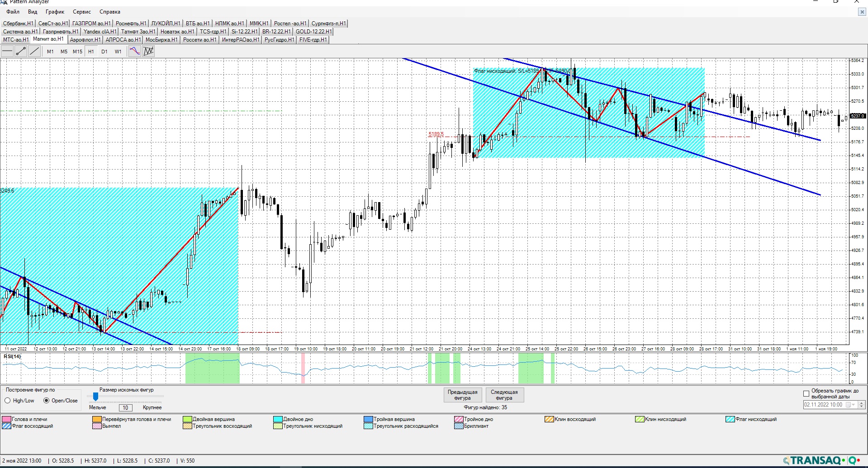Viewport: 868px width, 468px height.
Task: Click the Клин восходящий color swatch
Action: (x=549, y=419)
